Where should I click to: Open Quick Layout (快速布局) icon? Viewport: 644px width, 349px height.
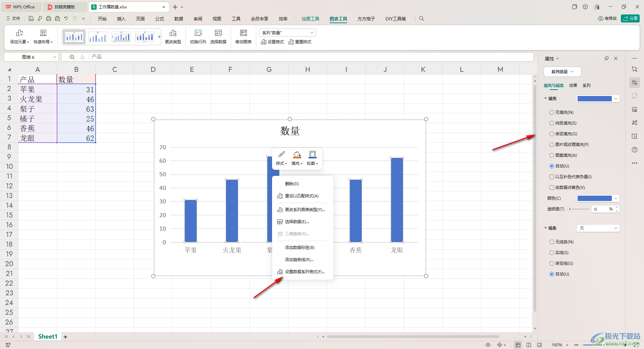click(x=43, y=33)
